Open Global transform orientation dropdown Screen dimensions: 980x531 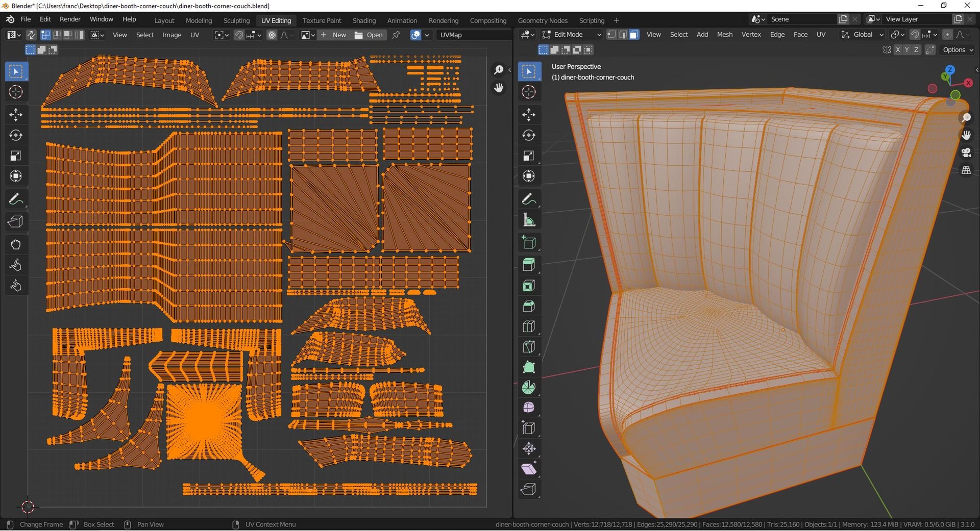(x=862, y=34)
